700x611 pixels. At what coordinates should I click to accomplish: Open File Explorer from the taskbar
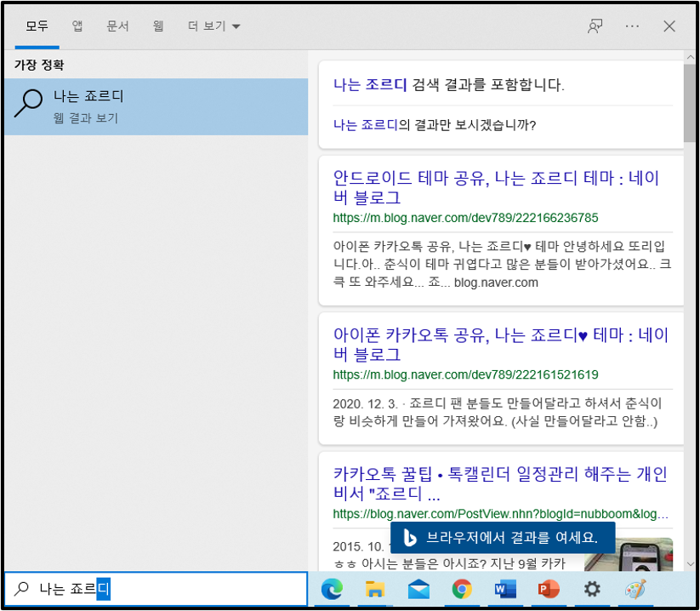(375, 589)
